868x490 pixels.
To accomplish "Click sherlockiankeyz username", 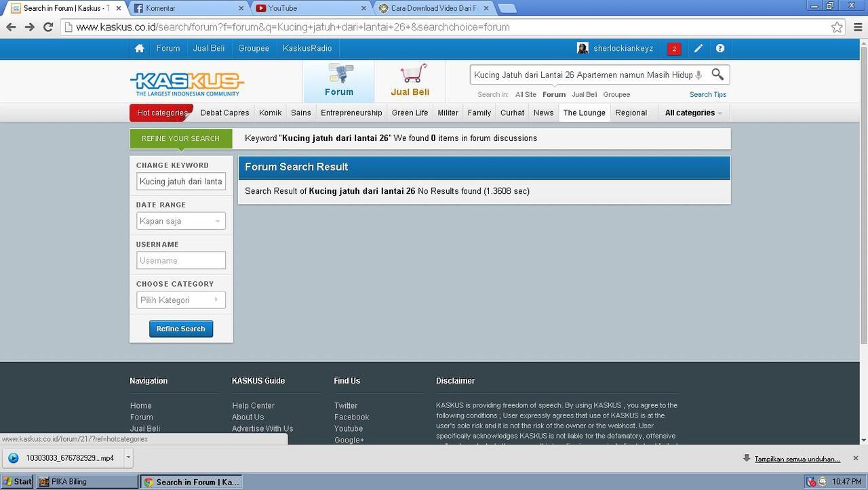I will click(623, 48).
